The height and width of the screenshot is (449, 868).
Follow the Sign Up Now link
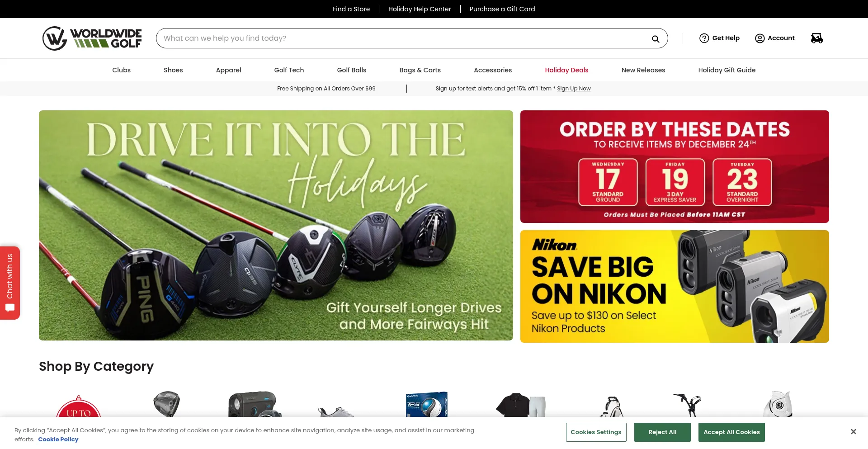(574, 89)
